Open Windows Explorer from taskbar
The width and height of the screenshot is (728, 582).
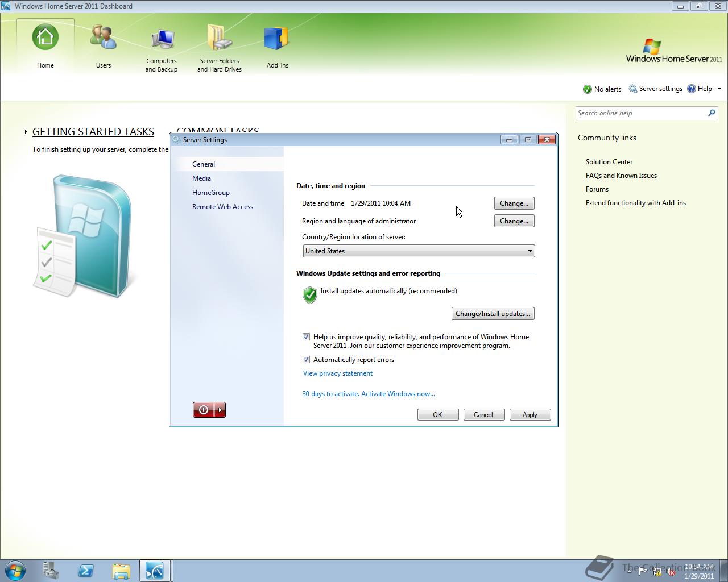coord(121,571)
